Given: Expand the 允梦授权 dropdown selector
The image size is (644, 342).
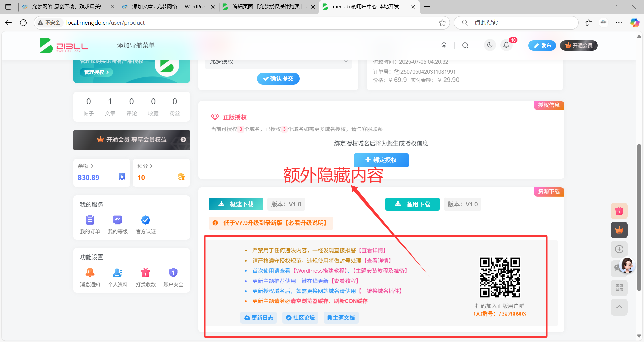Looking at the screenshot, I should (278, 62).
